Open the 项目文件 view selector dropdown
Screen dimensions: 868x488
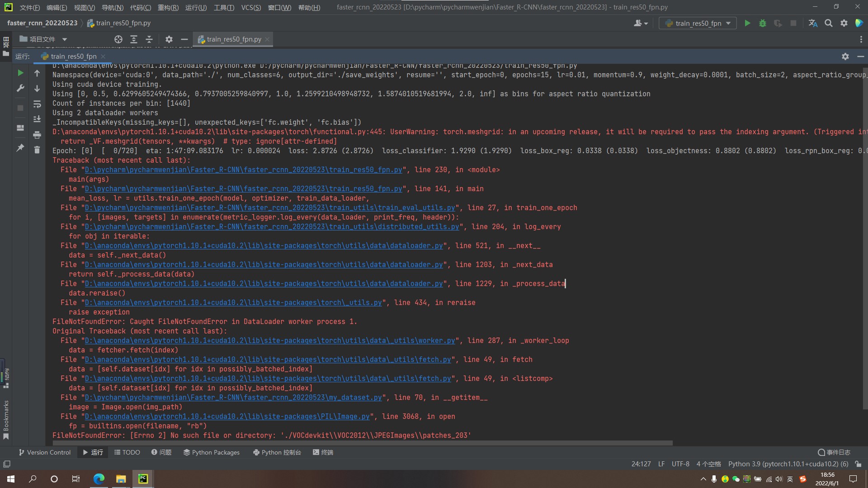click(x=64, y=39)
